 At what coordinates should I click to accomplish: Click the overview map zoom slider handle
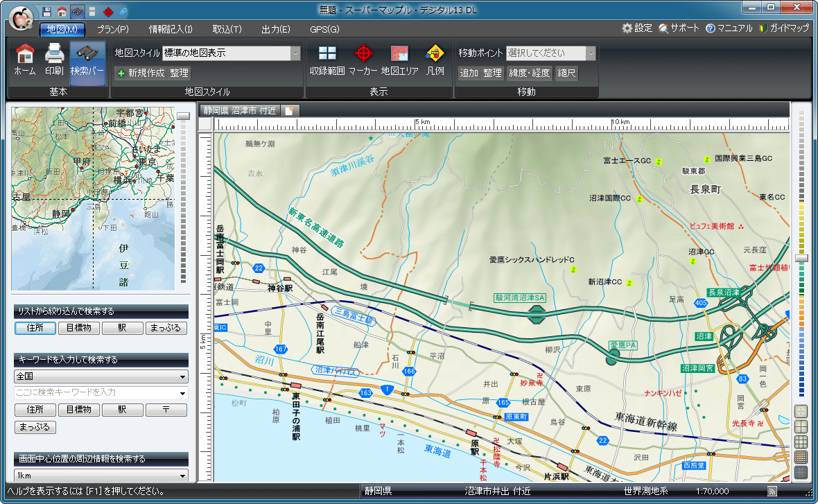[183, 116]
